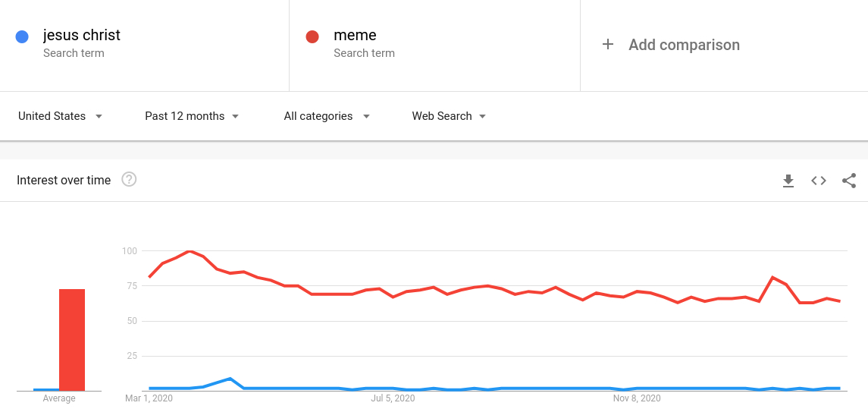Screen dimensions: 868x409
Task: Open the Interest over time help icon
Action: point(129,180)
